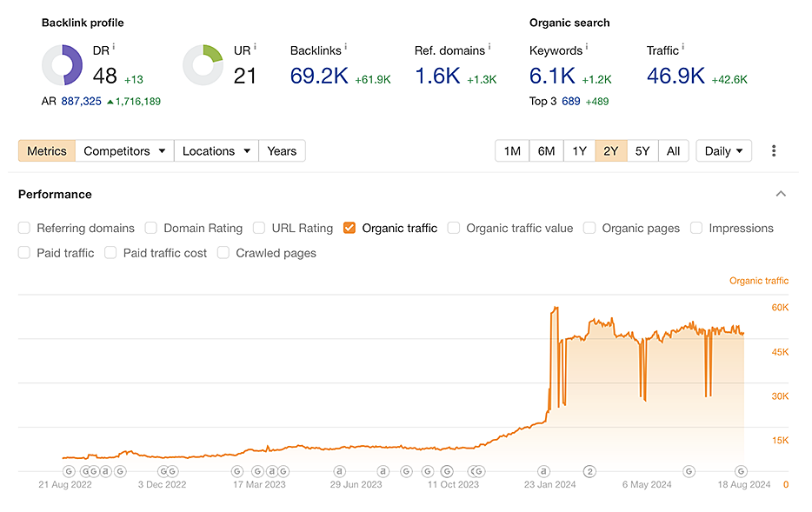Switch to the Years tab
The height and width of the screenshot is (512, 812).
point(282,151)
